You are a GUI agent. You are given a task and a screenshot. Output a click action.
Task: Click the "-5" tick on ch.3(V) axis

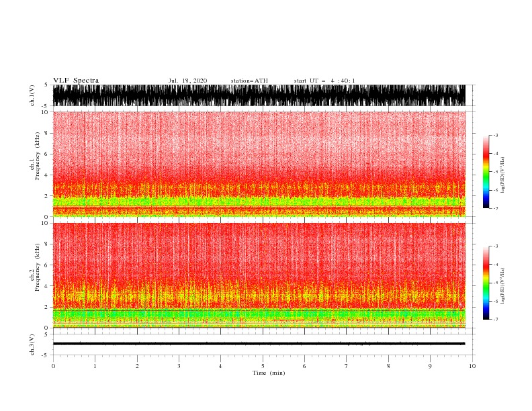coord(46,355)
